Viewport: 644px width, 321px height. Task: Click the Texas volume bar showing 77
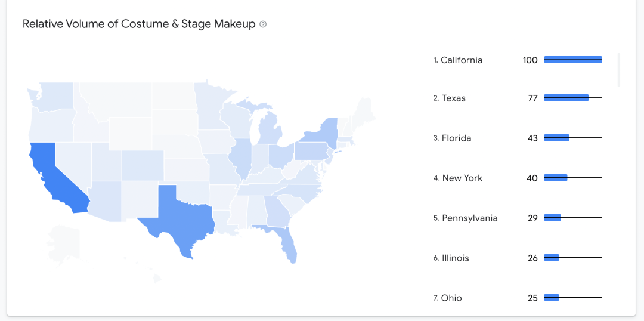tap(566, 98)
